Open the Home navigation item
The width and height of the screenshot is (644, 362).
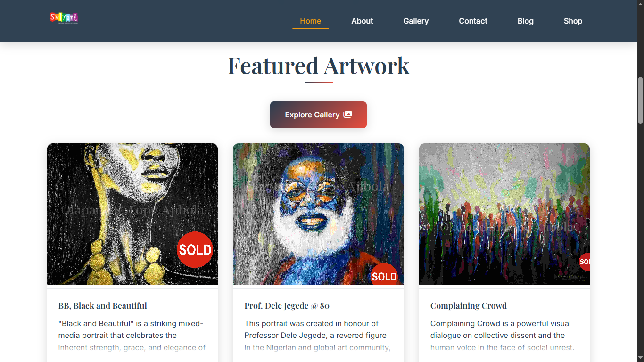coord(311,21)
